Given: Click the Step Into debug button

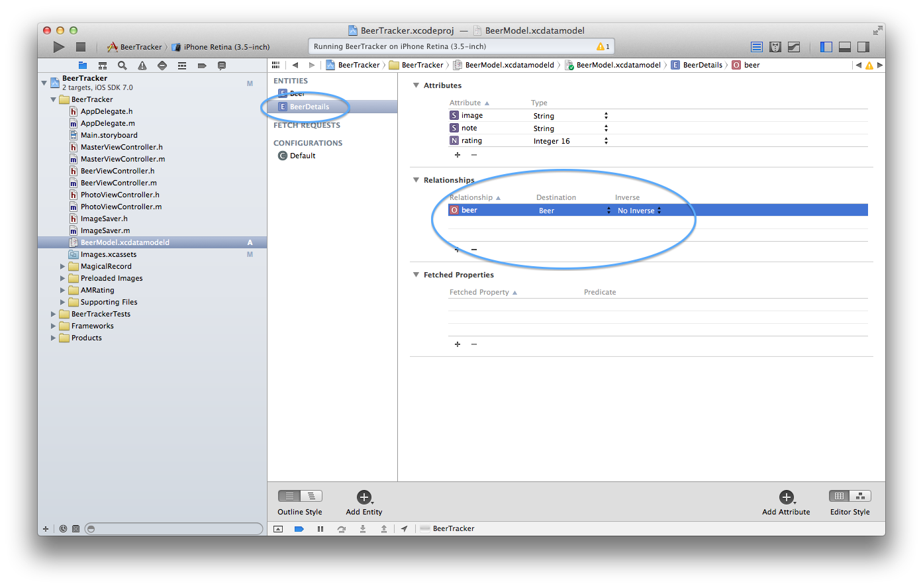Looking at the screenshot, I should [363, 529].
